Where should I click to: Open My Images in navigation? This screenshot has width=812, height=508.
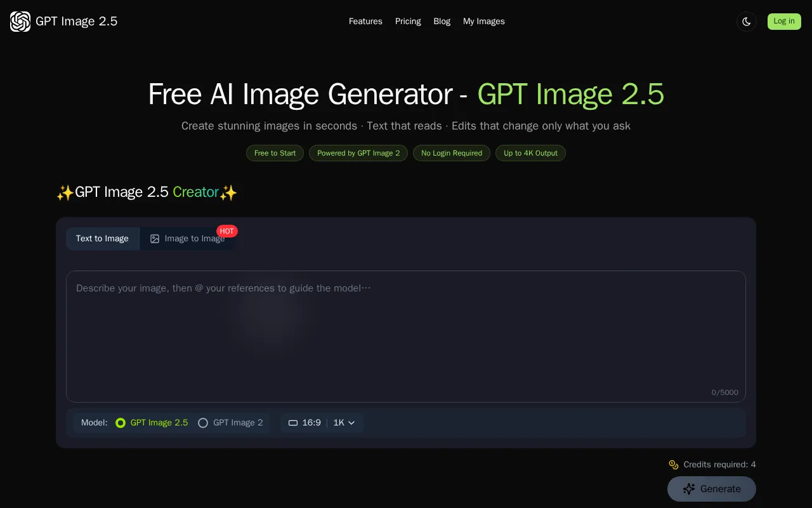coord(484,22)
